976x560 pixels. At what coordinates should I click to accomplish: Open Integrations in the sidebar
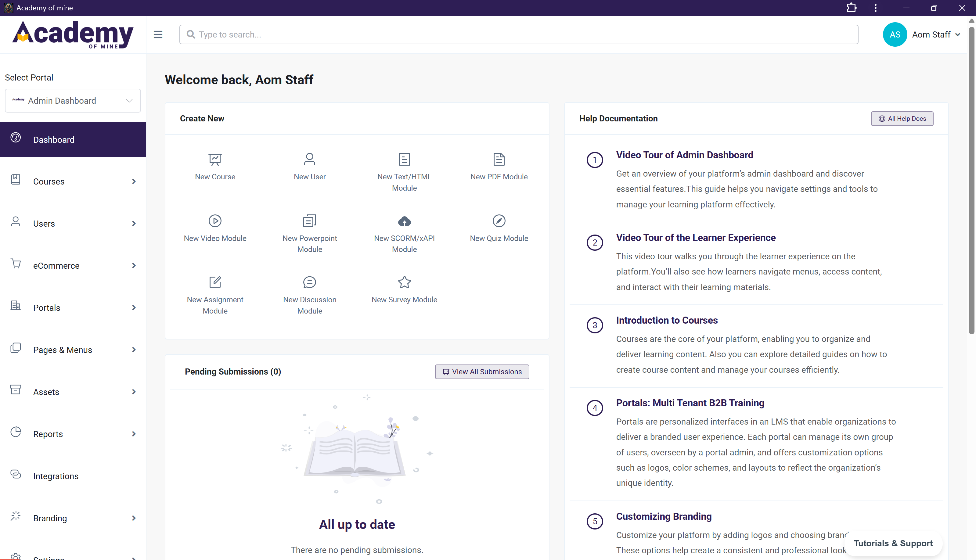pyautogui.click(x=56, y=476)
